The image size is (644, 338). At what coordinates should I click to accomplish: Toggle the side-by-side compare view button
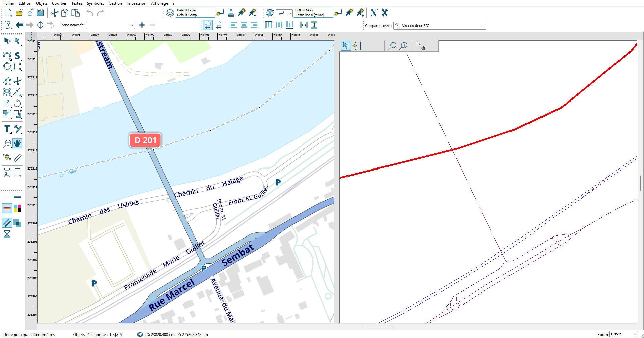coord(208,25)
